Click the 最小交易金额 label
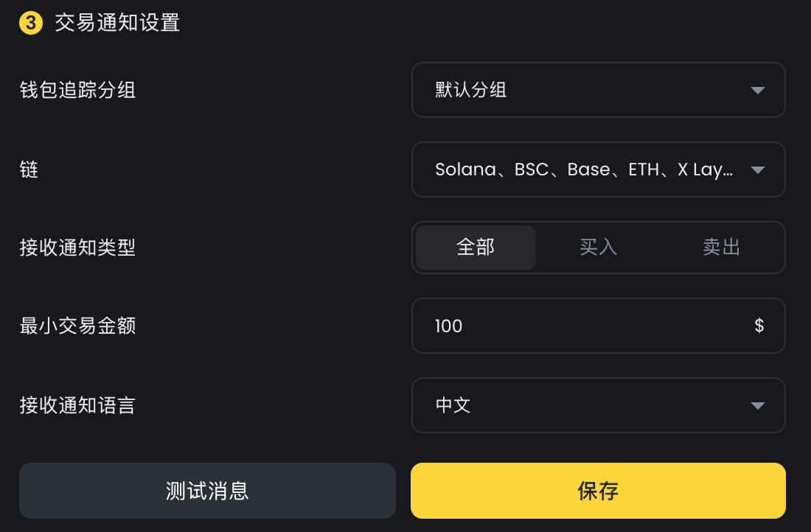 coord(77,326)
